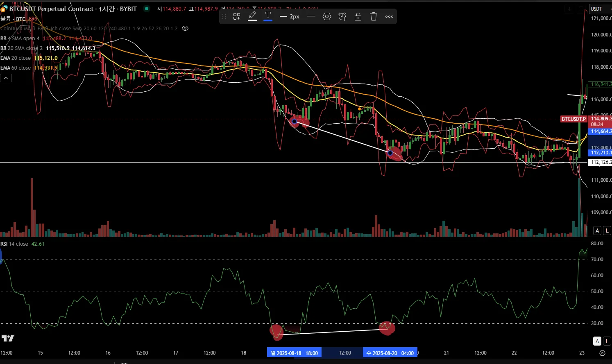This screenshot has width=612, height=364.
Task: Open the USDT currency dropdown
Action: (x=600, y=9)
